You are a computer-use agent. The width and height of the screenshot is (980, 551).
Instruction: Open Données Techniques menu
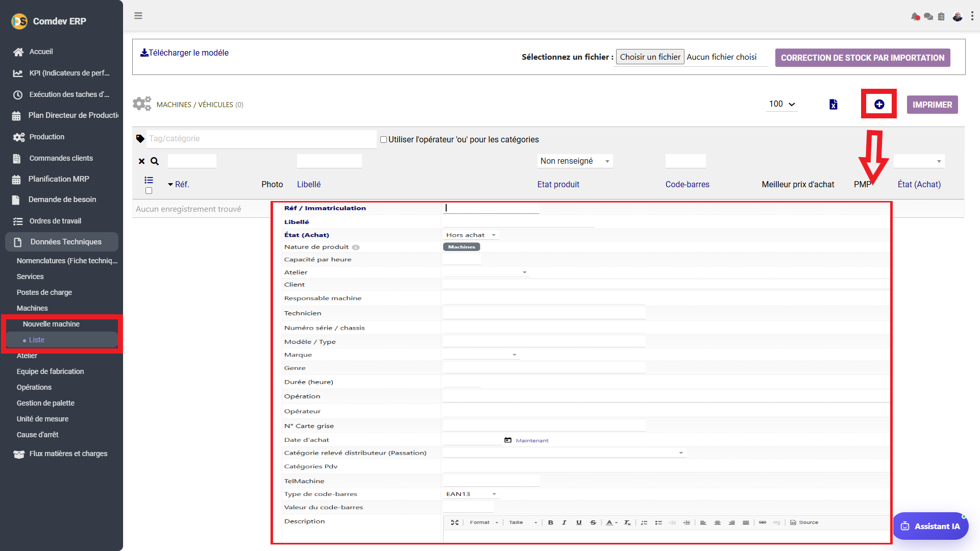tap(62, 242)
